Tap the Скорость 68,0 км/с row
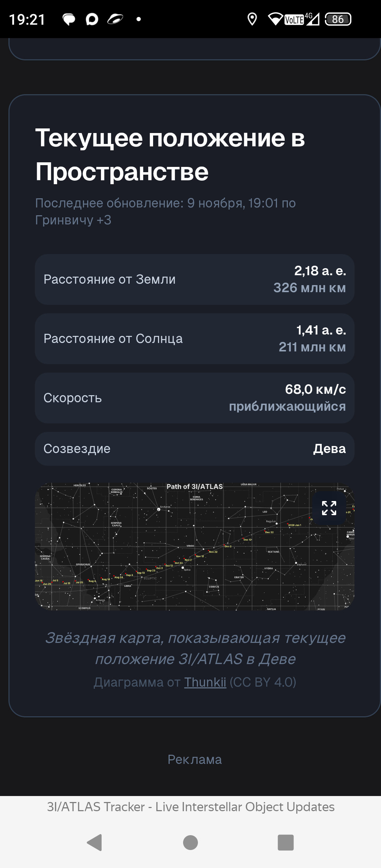 tap(195, 398)
